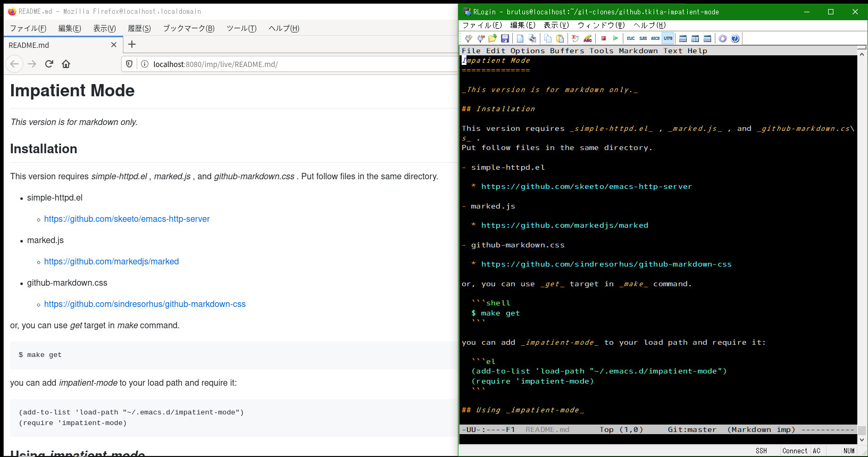Open Firefox 履歴(S) menu
Screen dimensions: 868x457
click(139, 28)
